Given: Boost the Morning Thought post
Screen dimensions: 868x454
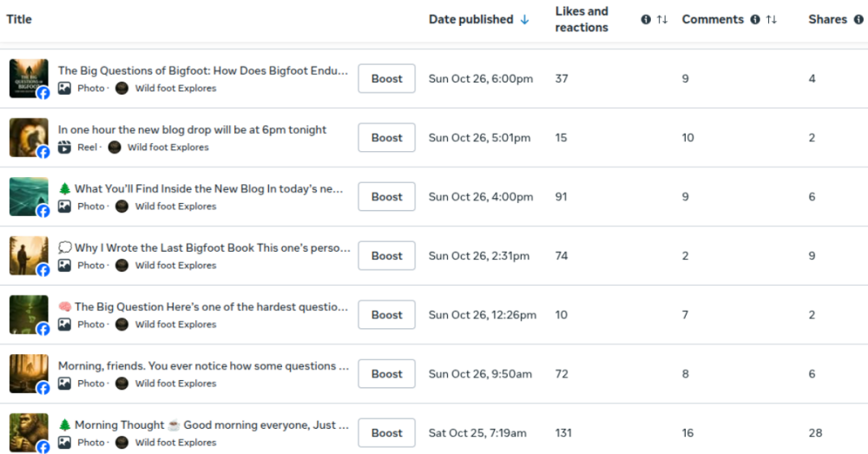Looking at the screenshot, I should (x=386, y=433).
